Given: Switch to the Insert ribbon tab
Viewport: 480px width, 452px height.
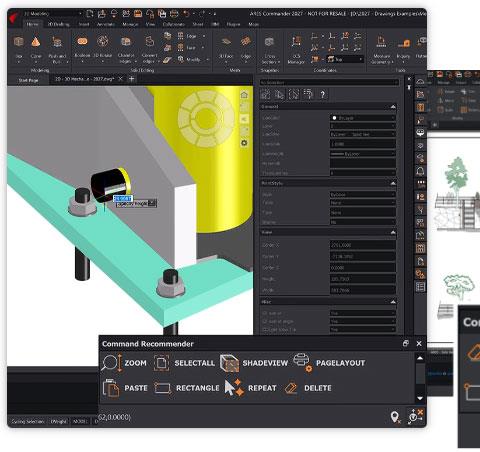Looking at the screenshot, I should (84, 24).
